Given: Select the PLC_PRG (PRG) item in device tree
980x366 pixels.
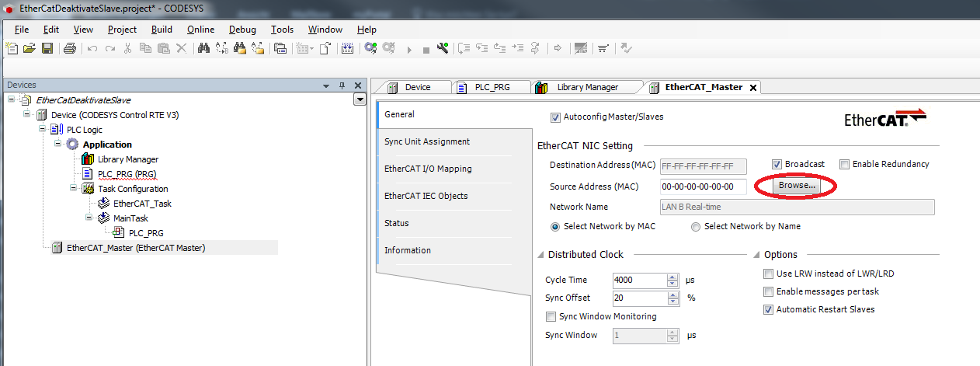Looking at the screenshot, I should tap(127, 174).
